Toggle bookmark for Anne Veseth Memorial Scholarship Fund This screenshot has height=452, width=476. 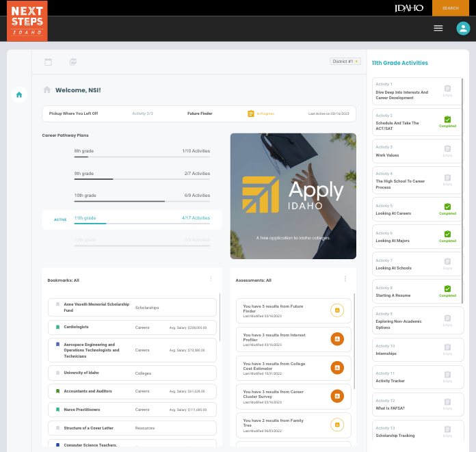point(57,304)
